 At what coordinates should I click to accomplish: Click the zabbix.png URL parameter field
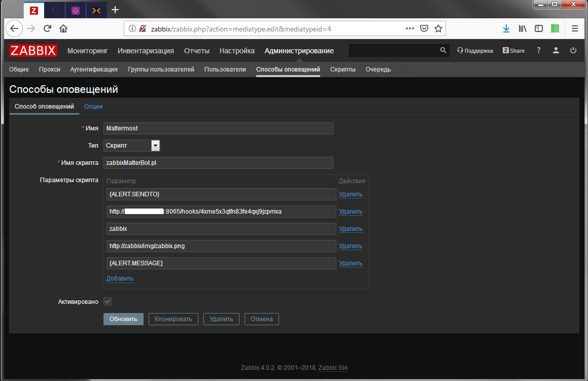pos(221,246)
